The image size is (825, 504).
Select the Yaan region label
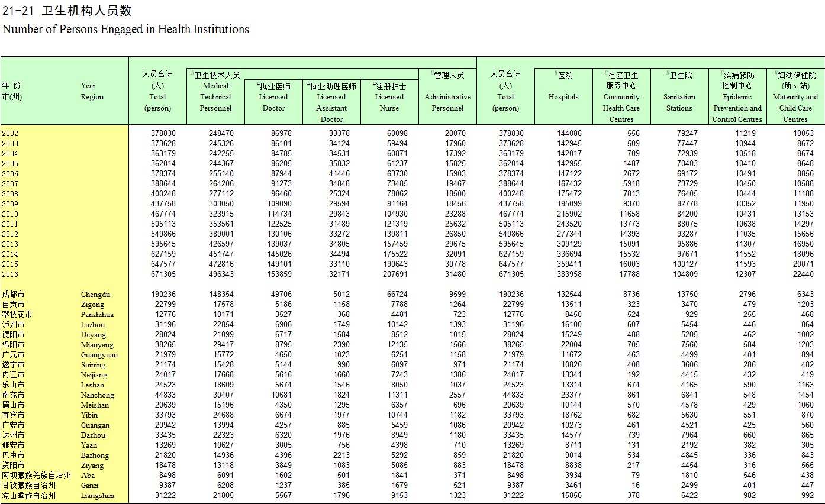coord(89,445)
